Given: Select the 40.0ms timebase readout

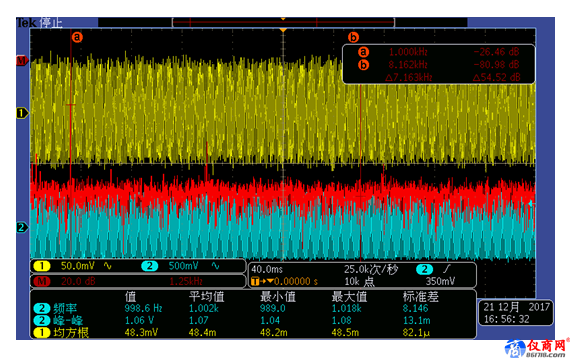Looking at the screenshot, I should 267,270.
